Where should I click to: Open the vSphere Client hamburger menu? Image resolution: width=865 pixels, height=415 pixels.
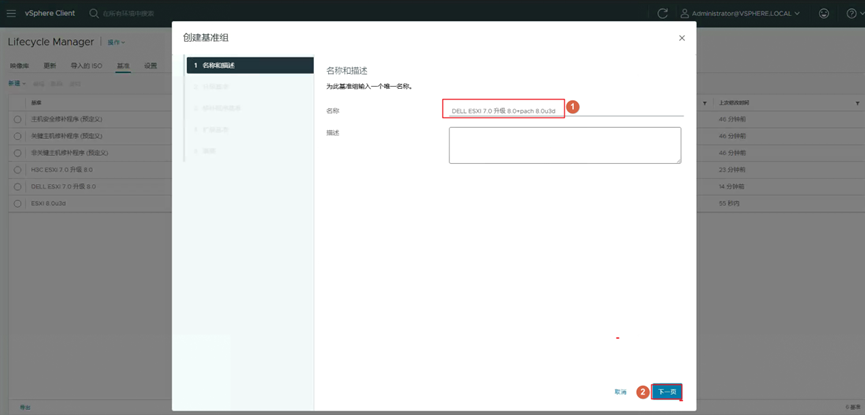[x=11, y=13]
